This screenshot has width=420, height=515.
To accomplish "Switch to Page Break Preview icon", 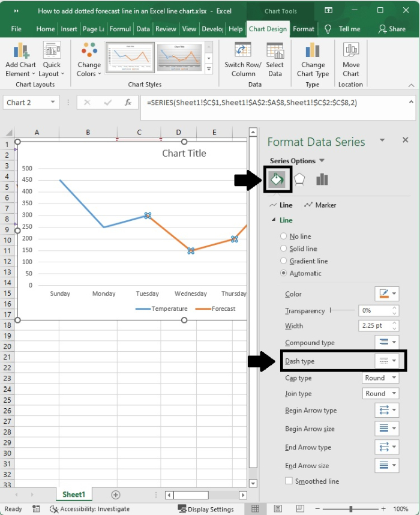I will click(300, 509).
